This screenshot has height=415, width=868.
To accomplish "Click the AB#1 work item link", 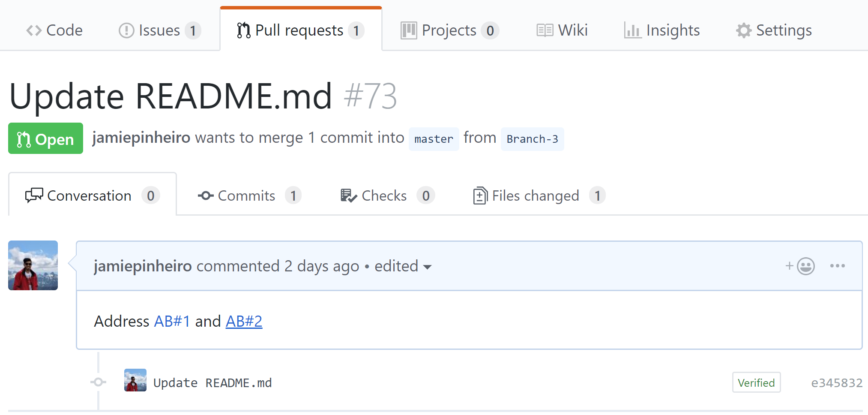I will [172, 321].
